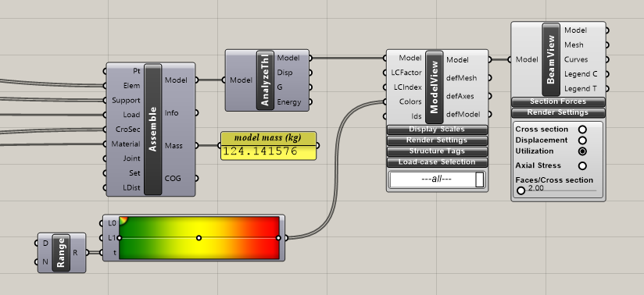Select Axial Stress radio option
The height and width of the screenshot is (295, 644).
tap(582, 165)
